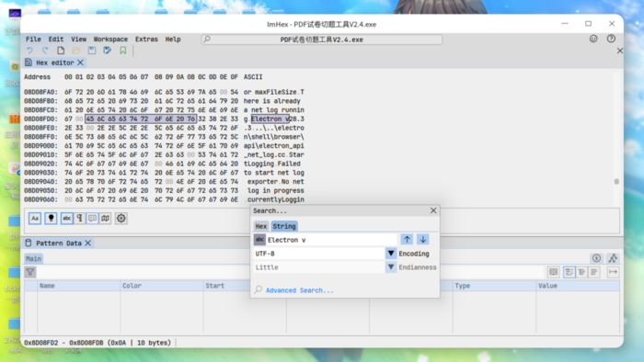Click the Save As icon with pencil
Image resolution: width=644 pixels, height=362 pixels.
click(x=108, y=51)
